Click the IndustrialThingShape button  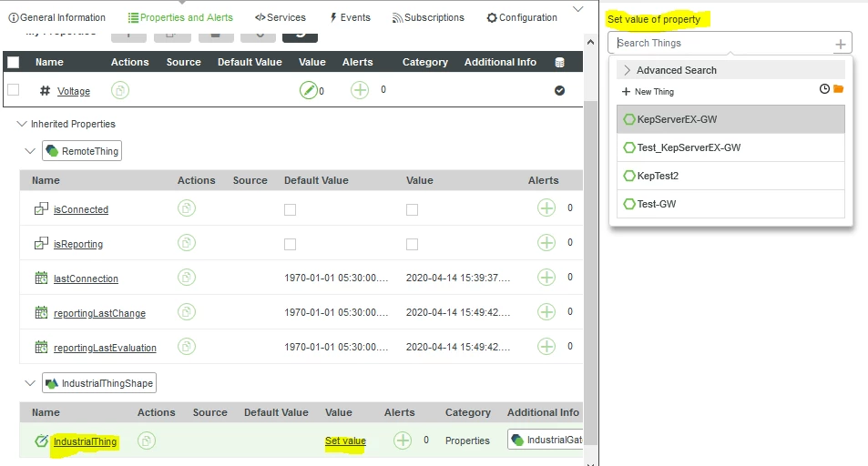pyautogui.click(x=99, y=383)
